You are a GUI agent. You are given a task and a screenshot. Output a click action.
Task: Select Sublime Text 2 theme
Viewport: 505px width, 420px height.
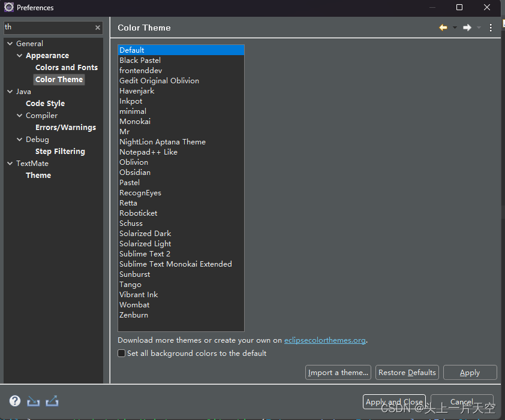point(181,254)
